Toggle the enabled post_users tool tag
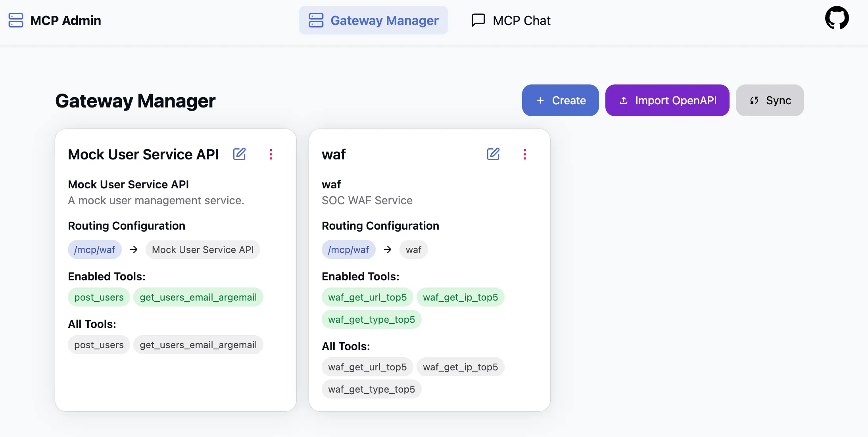Screen dimensions: 868x437 [x=99, y=297]
